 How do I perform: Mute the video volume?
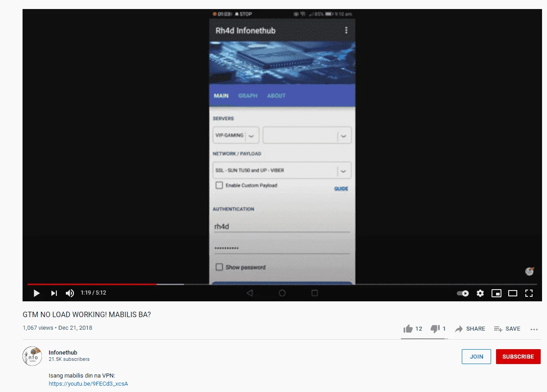(x=70, y=293)
